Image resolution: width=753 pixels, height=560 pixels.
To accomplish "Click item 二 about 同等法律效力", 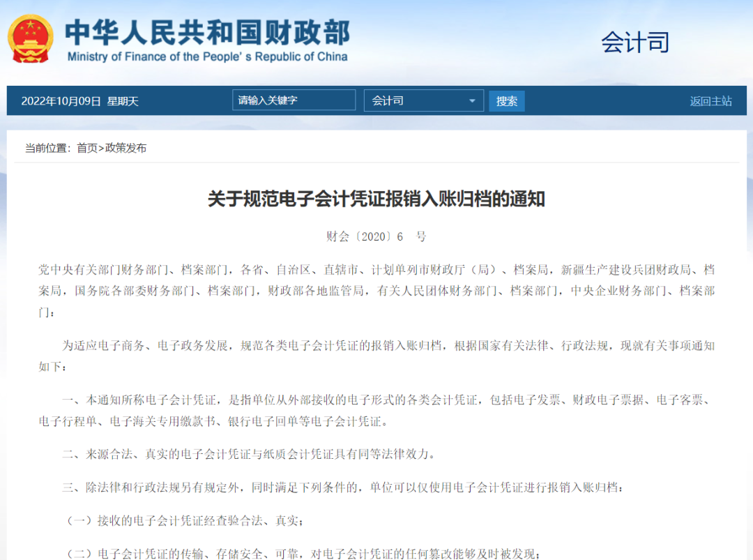I will point(248,454).
